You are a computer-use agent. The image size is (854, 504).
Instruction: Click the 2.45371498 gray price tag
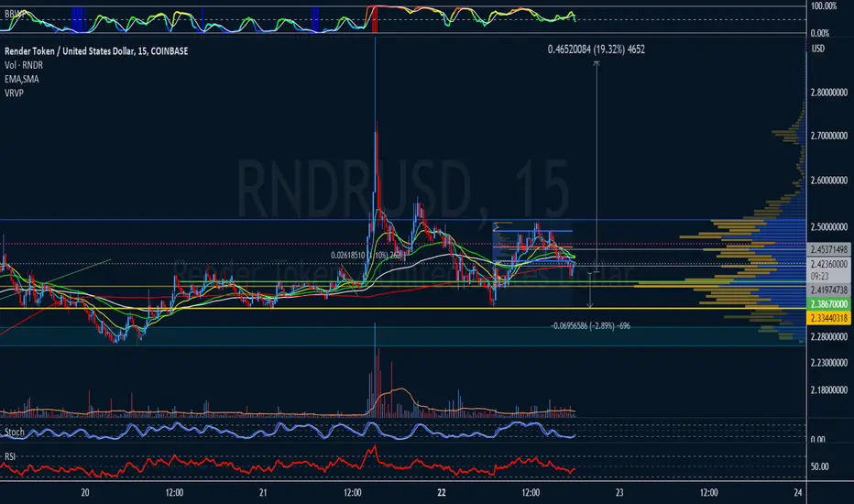pos(828,249)
